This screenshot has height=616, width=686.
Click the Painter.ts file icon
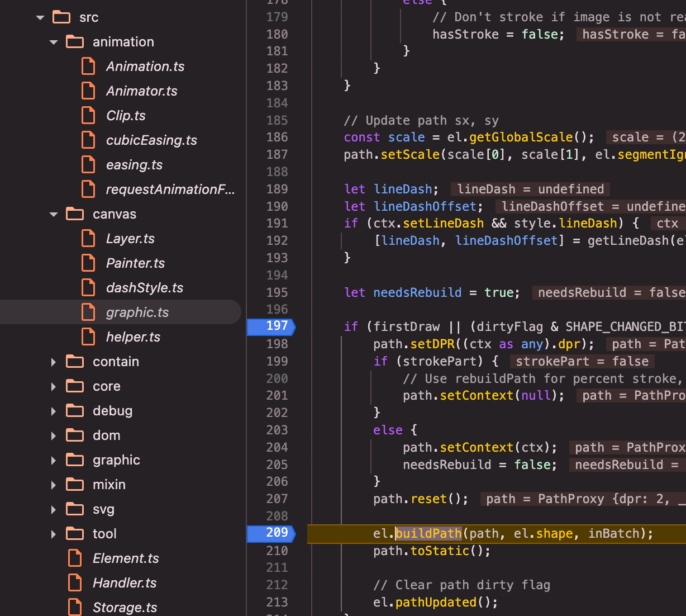click(88, 263)
